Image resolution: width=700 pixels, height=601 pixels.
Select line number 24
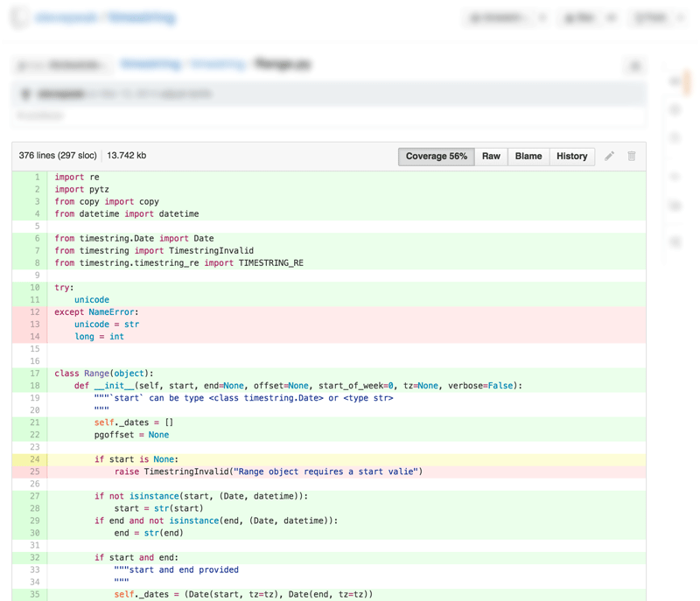point(35,459)
